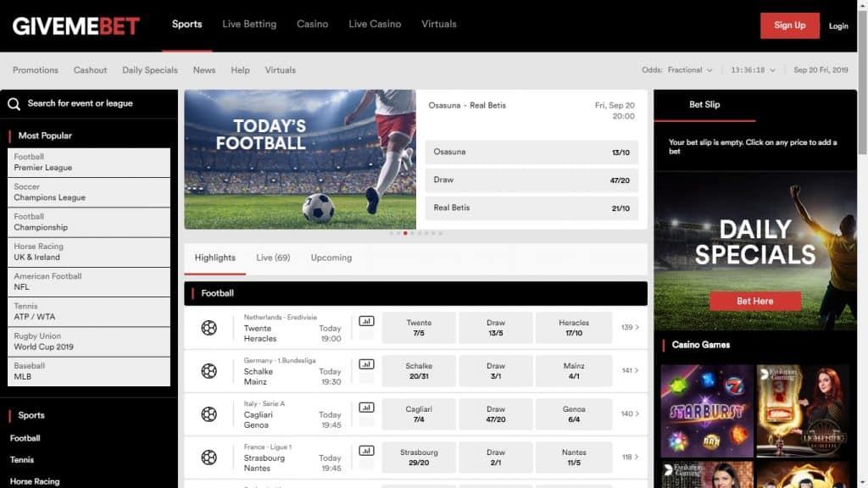868x488 pixels.
Task: Click the football icon for Twente vs Heracles
Action: coord(209,328)
